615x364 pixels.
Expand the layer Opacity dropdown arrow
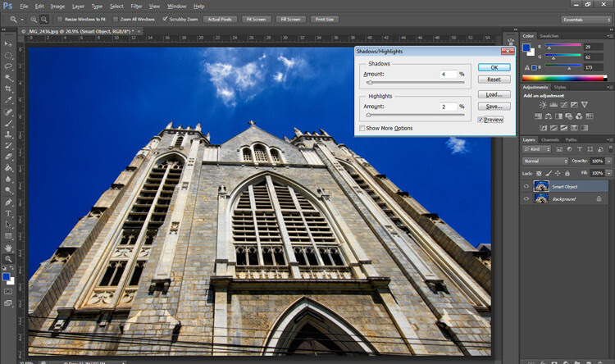click(608, 162)
